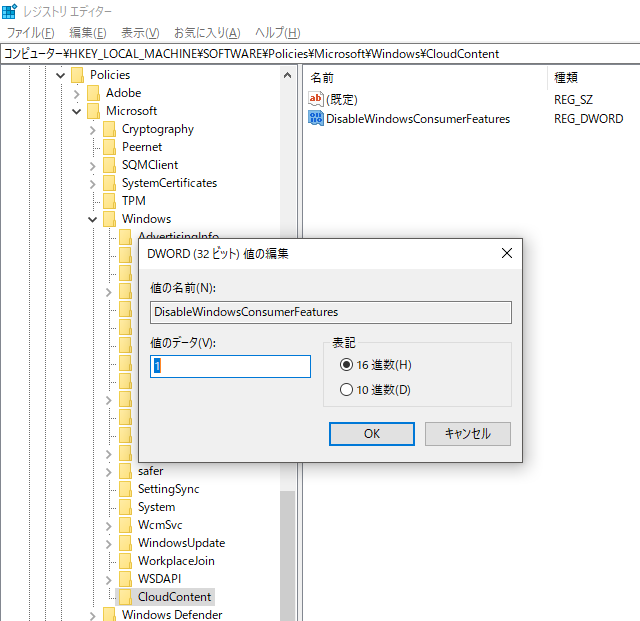Click the SettingSync folder icon
This screenshot has height=621, width=640.
pyautogui.click(x=125, y=489)
